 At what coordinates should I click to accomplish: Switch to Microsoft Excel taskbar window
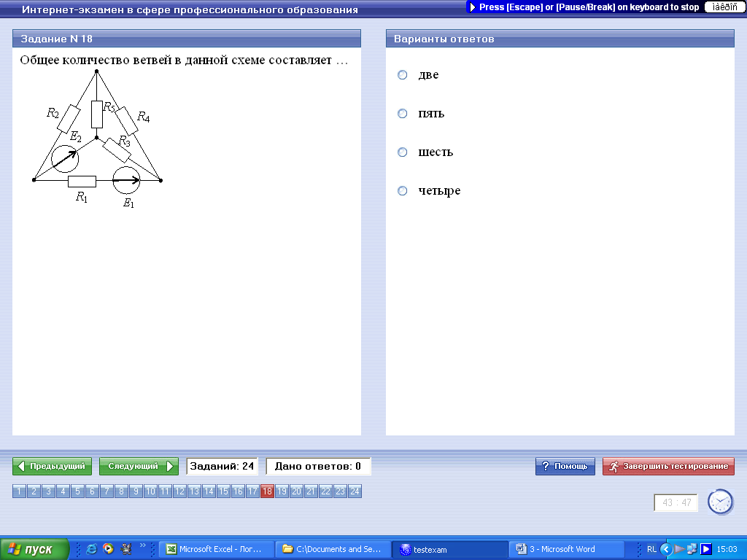(217, 549)
